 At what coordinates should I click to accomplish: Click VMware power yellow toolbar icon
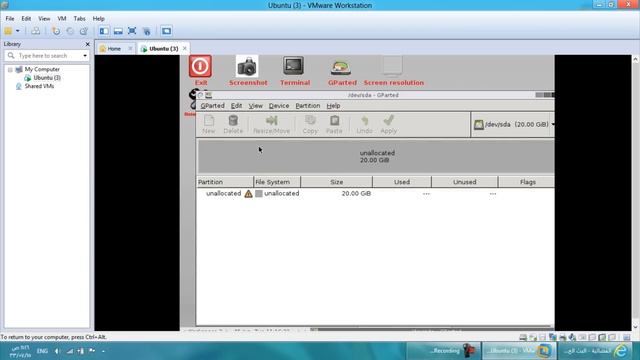tap(8, 31)
